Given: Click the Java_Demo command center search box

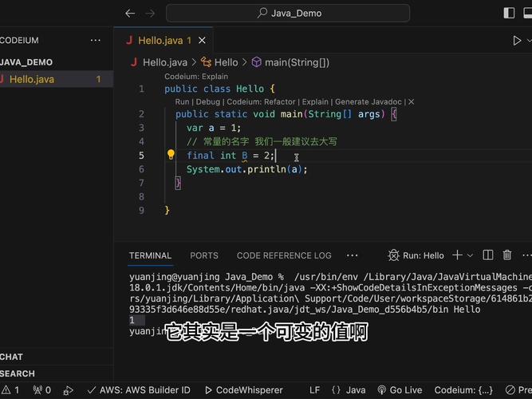Looking at the screenshot, I should pos(288,14).
